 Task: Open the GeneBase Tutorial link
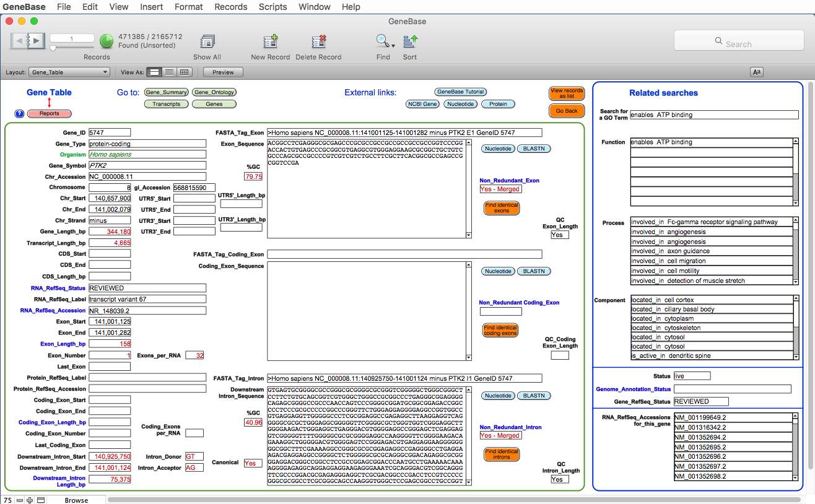pos(460,92)
